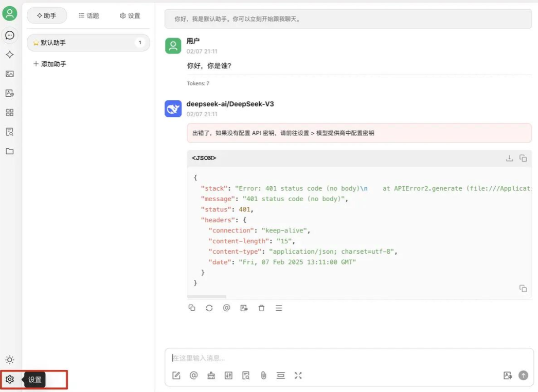Open the message more-options menu with three lines
This screenshot has width=538, height=392.
[279, 308]
